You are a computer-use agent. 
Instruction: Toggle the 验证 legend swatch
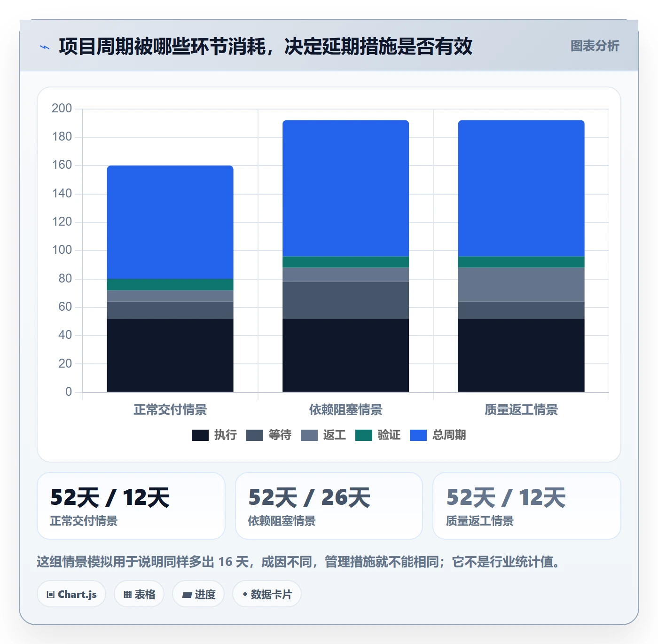click(x=364, y=435)
